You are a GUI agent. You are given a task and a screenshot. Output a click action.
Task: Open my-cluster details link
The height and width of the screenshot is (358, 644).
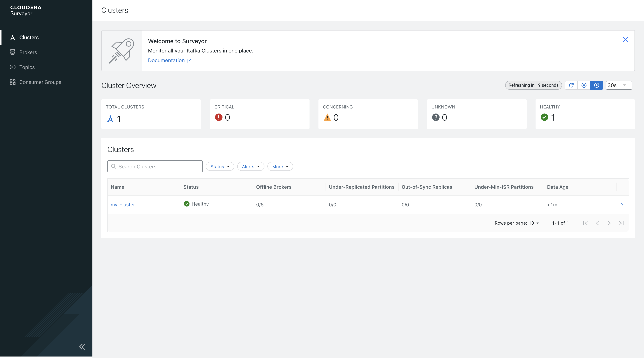point(123,204)
